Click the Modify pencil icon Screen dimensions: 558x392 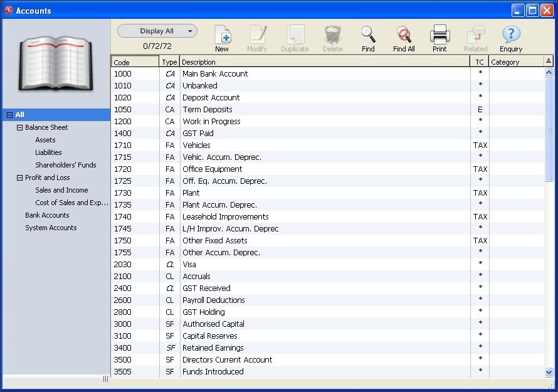coord(258,34)
